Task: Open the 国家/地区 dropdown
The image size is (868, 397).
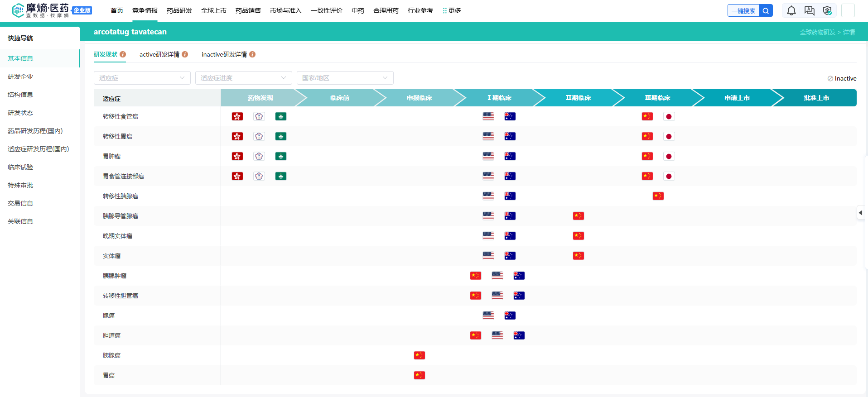Action: tap(345, 78)
